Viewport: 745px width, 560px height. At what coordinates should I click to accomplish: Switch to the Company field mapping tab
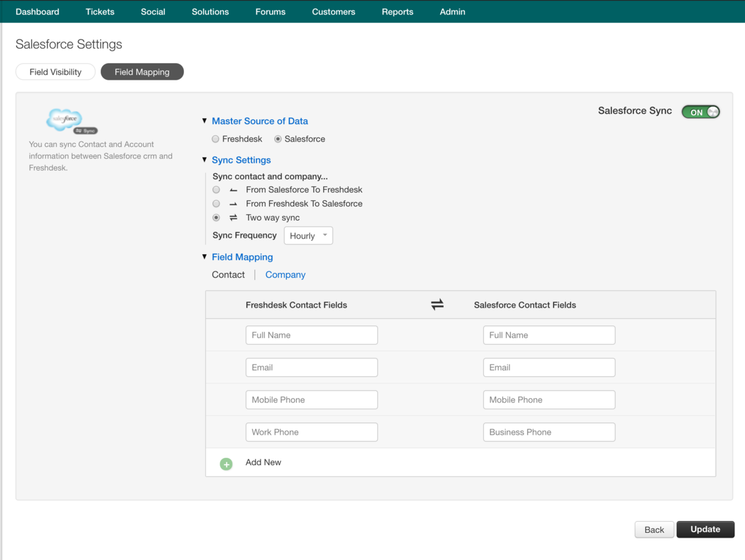[285, 274]
